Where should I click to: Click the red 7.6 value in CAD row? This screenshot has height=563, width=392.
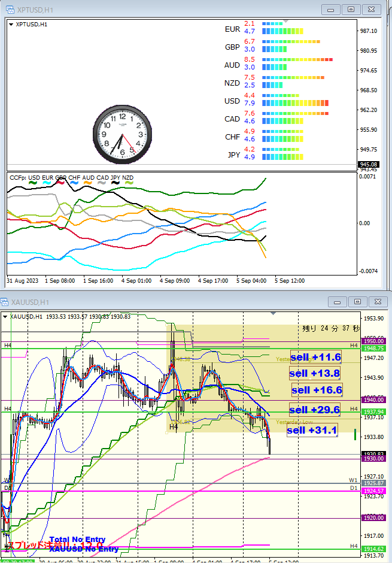[x=250, y=113]
